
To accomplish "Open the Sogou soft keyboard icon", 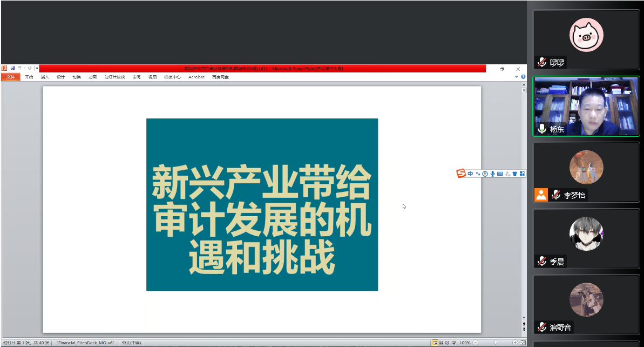I will [500, 173].
